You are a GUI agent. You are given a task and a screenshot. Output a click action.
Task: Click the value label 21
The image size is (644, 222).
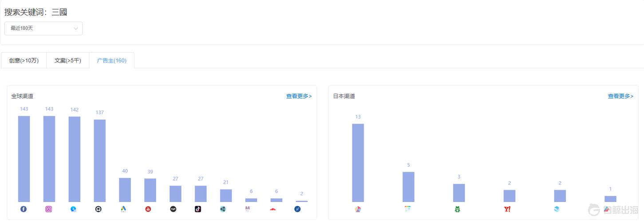click(x=226, y=182)
